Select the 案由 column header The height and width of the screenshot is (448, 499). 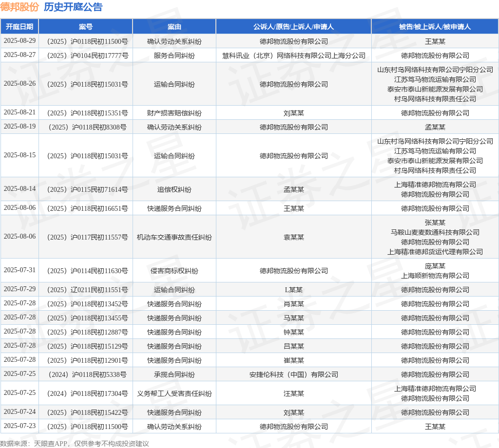point(174,27)
